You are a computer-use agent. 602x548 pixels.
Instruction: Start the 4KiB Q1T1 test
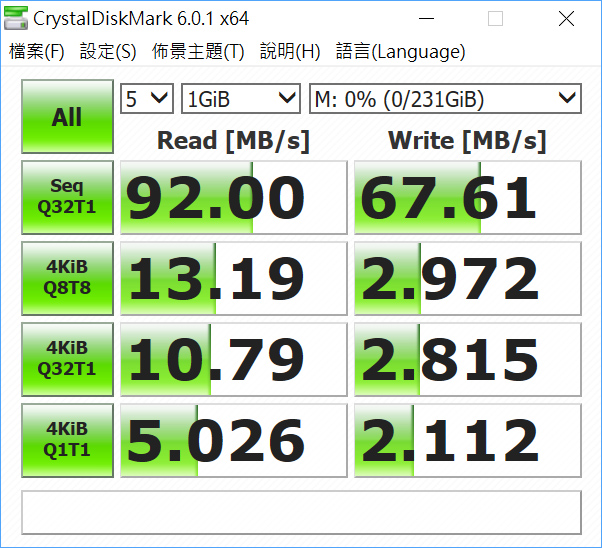[67, 440]
